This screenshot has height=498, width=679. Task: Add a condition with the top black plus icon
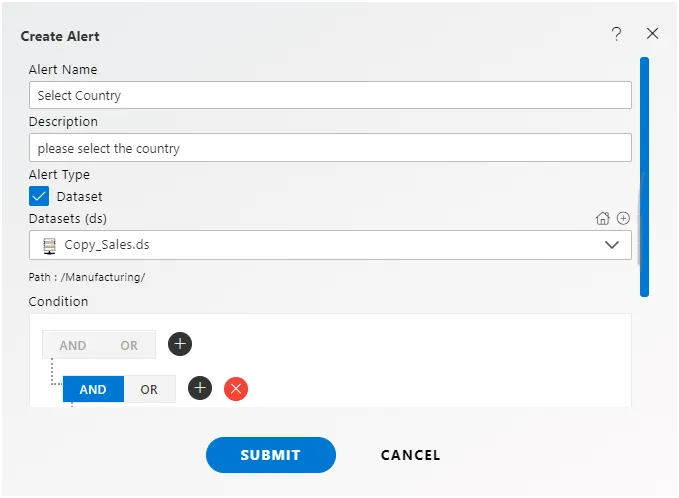[x=180, y=344]
